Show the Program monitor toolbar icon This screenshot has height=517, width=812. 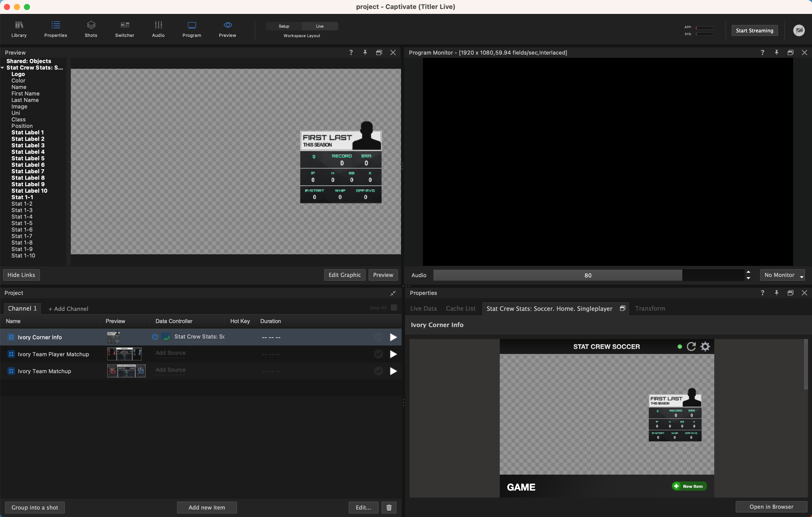pyautogui.click(x=192, y=29)
